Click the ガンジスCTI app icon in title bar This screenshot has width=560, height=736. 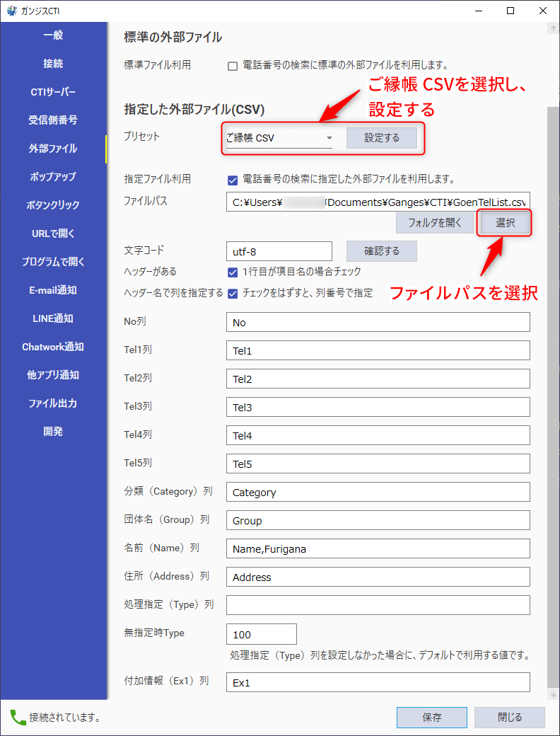[11, 11]
